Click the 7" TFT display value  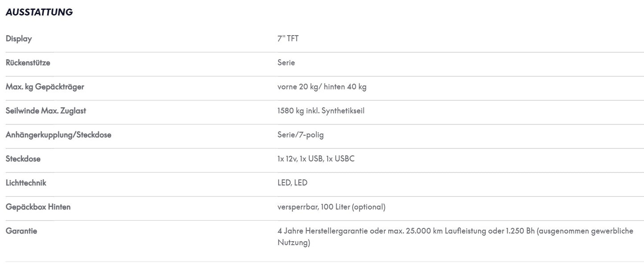[x=288, y=39]
